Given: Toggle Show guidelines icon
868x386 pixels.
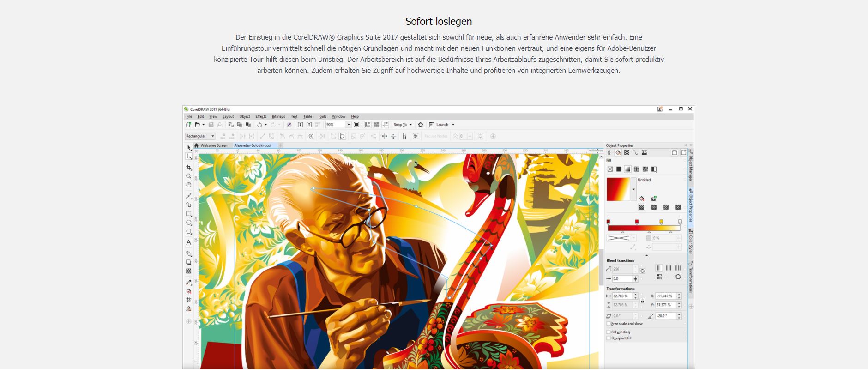Looking at the screenshot, I should pyautogui.click(x=385, y=125).
